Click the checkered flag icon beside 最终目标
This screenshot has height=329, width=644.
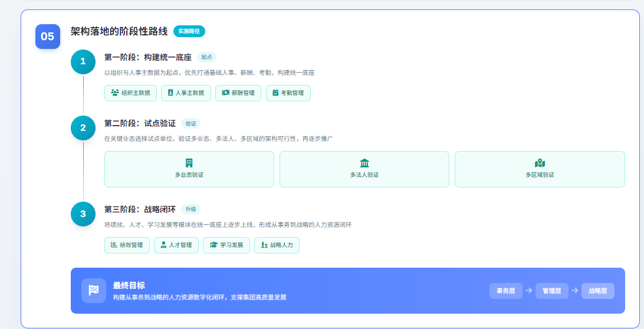point(94,290)
